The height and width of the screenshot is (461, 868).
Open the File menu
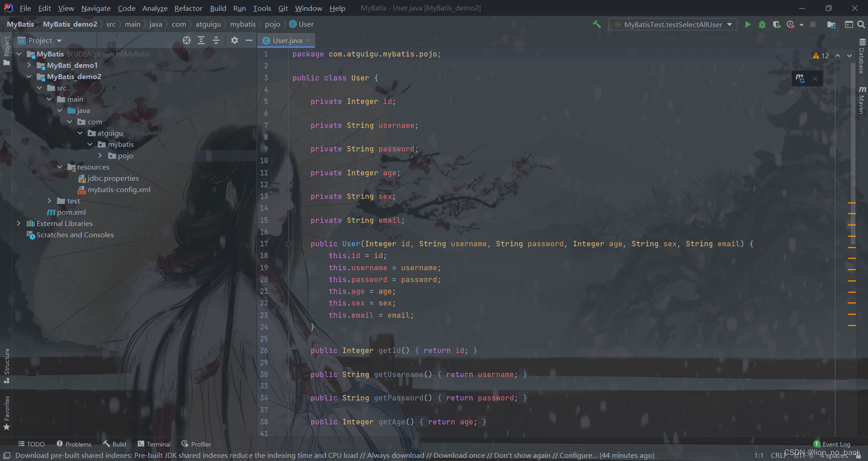[x=25, y=8]
